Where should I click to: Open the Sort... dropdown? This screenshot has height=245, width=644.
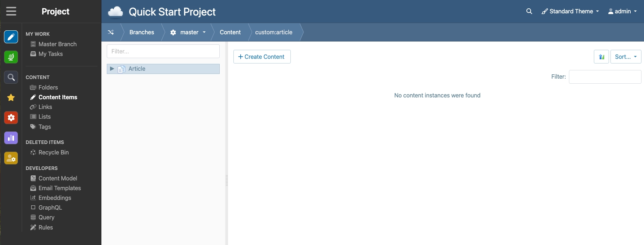(x=626, y=57)
